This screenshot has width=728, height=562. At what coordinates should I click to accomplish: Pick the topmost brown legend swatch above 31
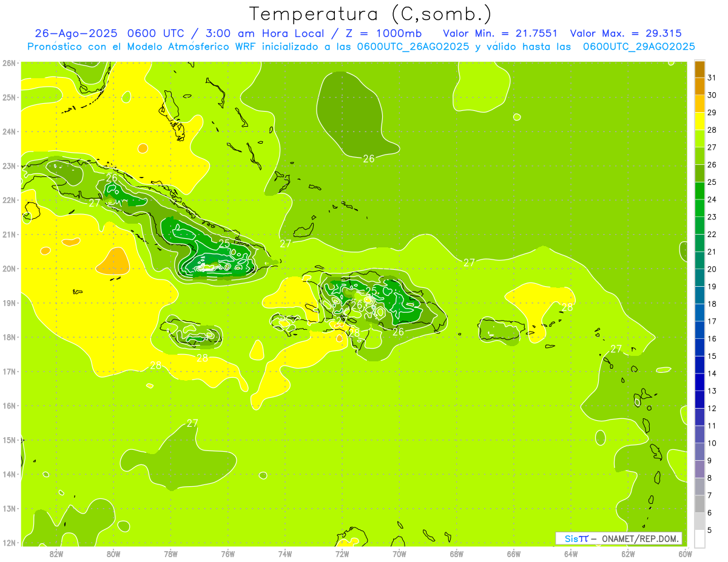[699, 69]
